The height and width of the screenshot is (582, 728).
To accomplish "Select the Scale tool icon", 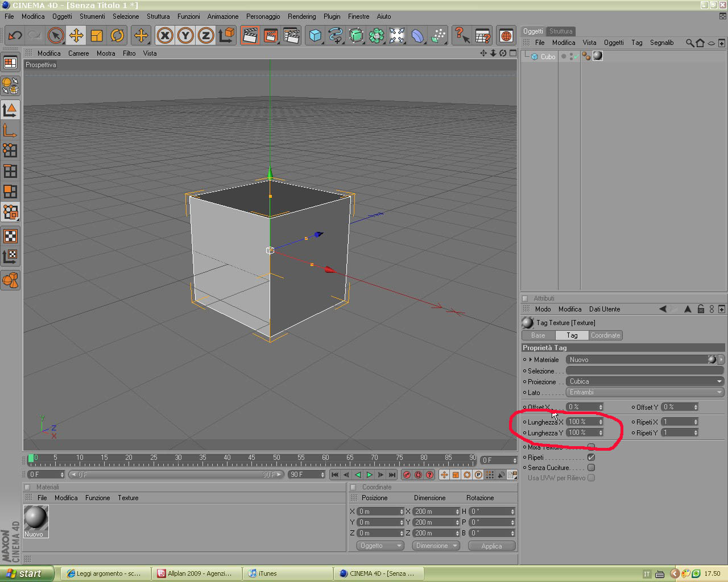I will 97,36.
